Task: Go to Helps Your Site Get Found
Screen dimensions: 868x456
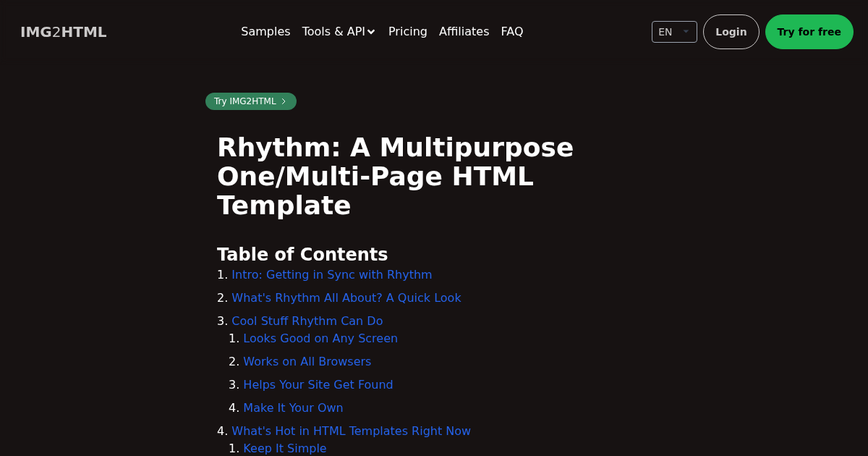Action: point(318,385)
